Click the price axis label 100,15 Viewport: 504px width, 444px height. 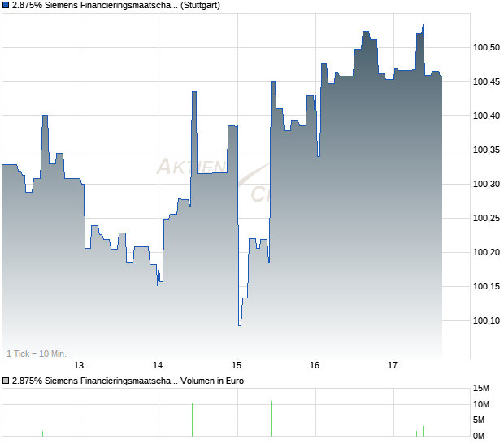(x=486, y=286)
